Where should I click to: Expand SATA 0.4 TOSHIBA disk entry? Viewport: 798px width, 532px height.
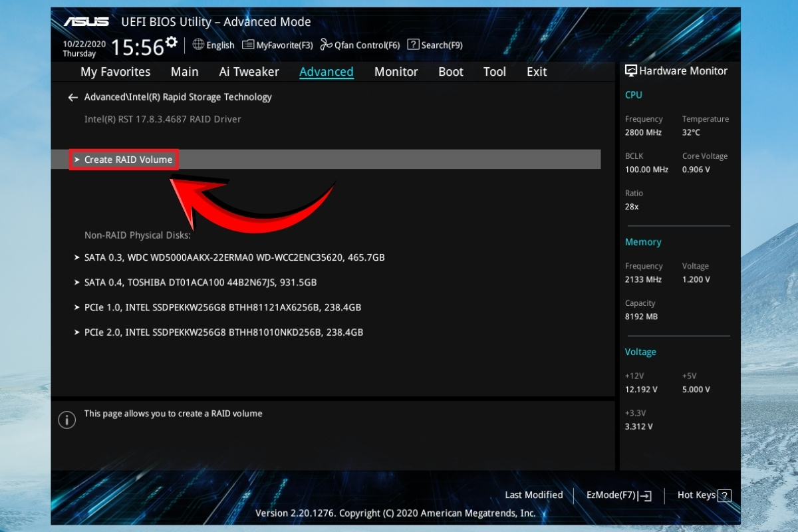coord(200,283)
